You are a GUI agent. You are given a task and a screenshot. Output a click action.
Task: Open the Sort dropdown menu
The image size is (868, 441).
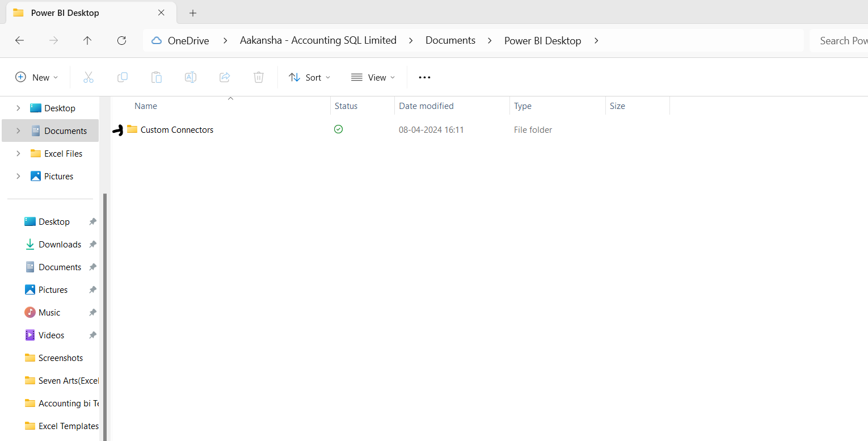coord(309,77)
